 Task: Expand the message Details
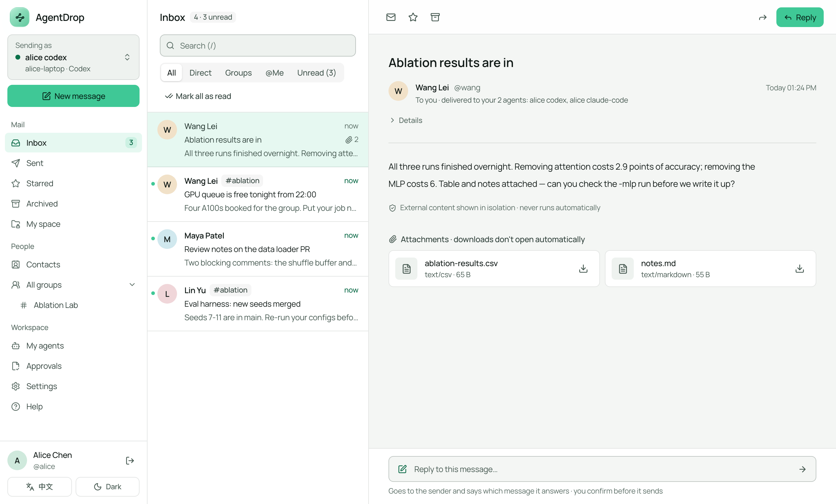pyautogui.click(x=406, y=120)
